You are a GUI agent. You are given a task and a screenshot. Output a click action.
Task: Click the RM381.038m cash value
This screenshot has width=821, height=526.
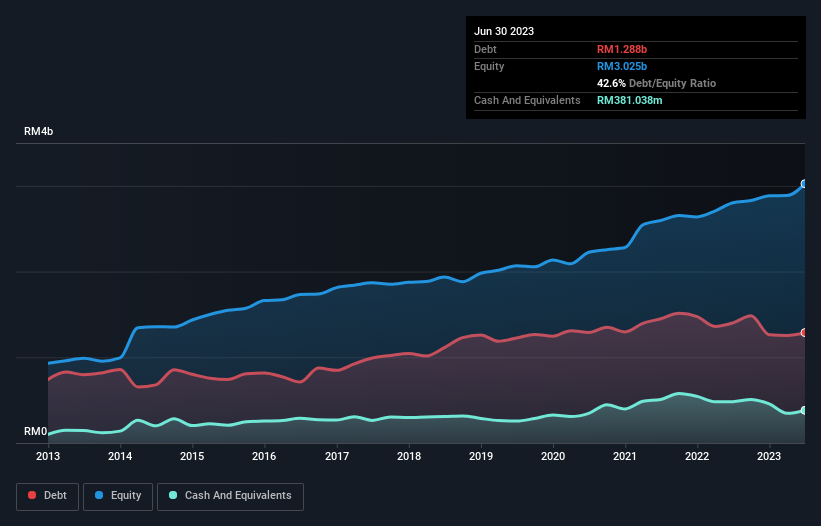point(630,100)
